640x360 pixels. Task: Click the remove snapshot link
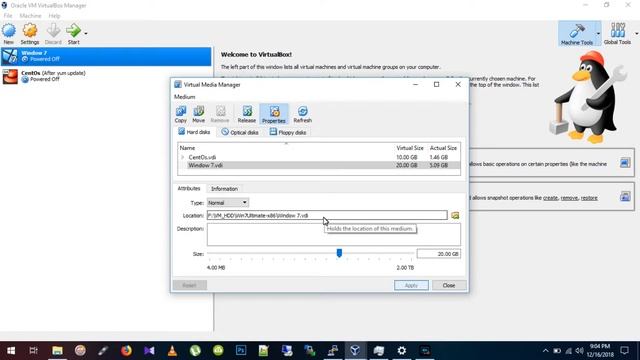click(569, 198)
